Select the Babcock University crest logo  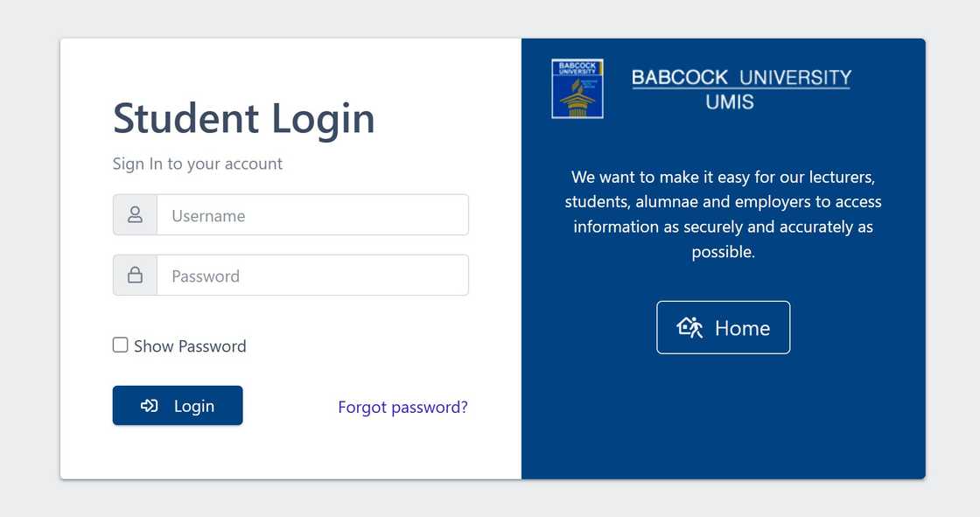(577, 87)
